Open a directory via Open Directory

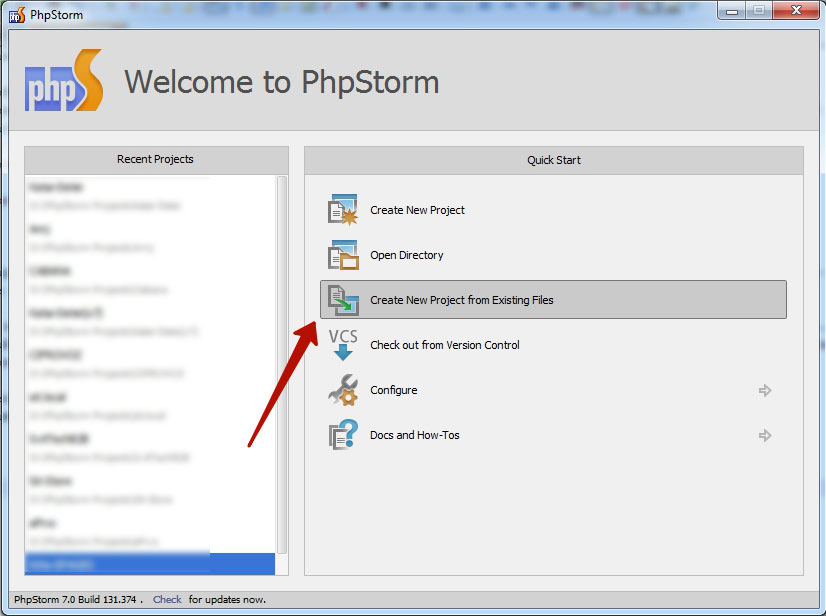click(404, 254)
